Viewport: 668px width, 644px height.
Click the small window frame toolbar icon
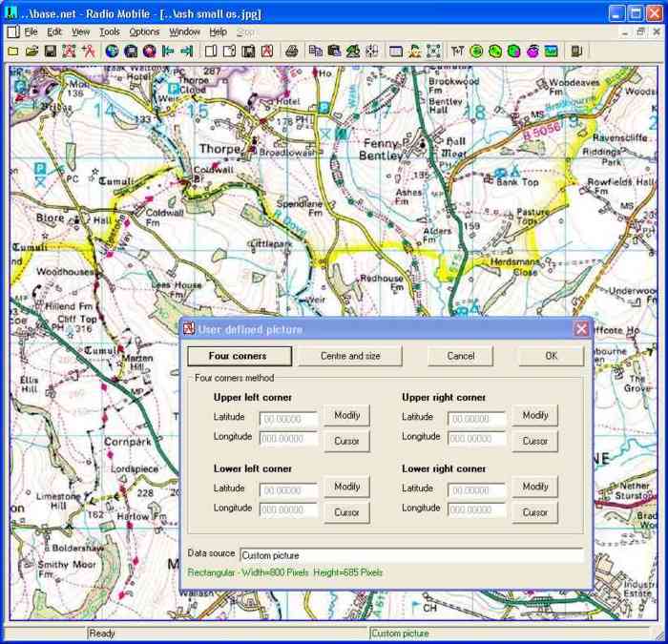click(396, 52)
